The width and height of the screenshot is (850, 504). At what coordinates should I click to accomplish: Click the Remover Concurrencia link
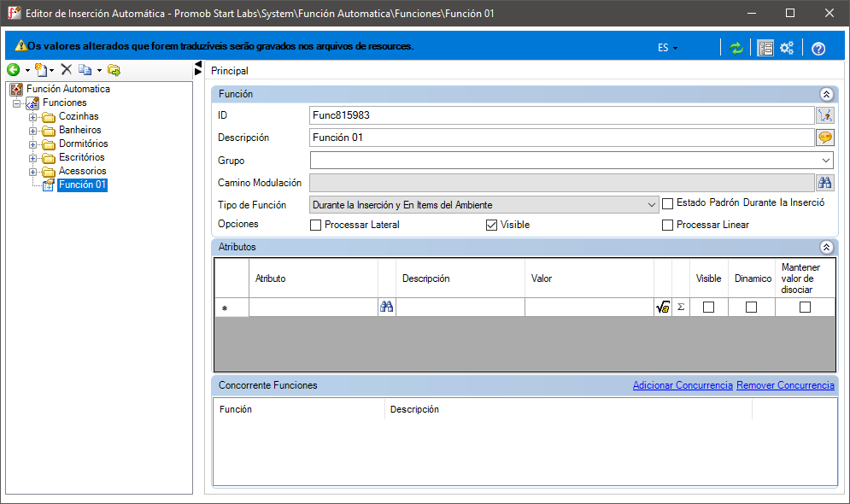click(785, 385)
